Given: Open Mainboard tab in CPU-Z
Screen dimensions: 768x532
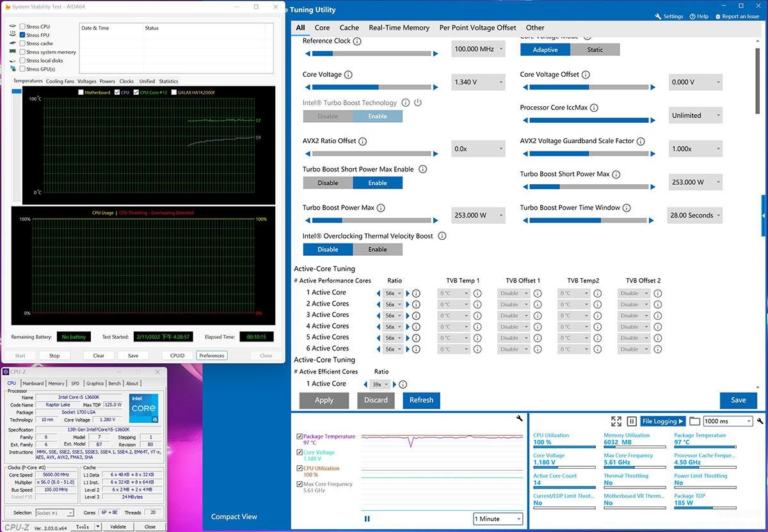Looking at the screenshot, I should (x=33, y=384).
